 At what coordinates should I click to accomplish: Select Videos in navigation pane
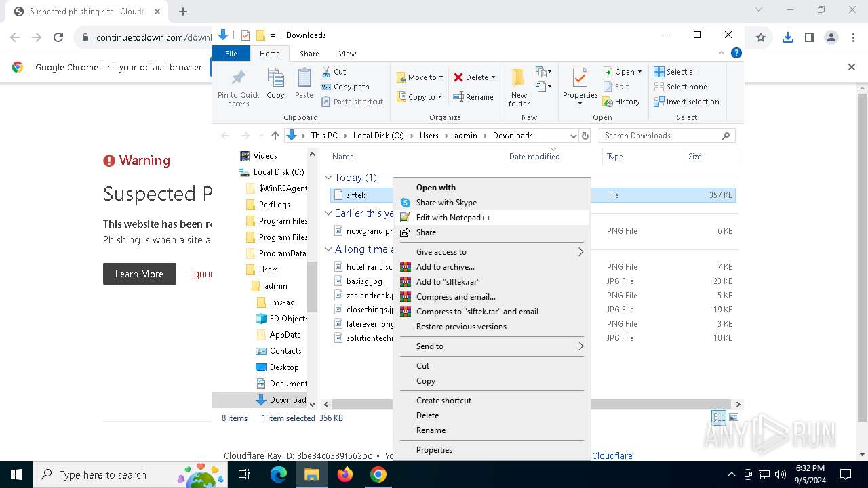265,156
